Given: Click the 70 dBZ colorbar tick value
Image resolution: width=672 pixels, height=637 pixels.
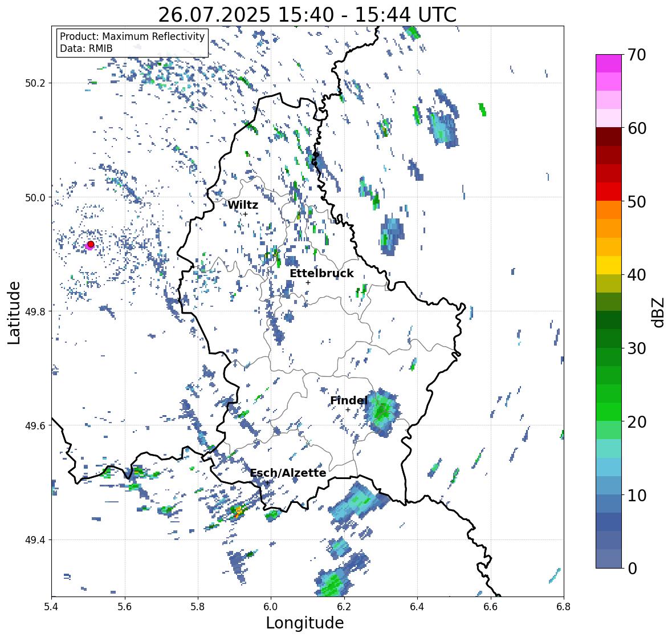Looking at the screenshot, I should 637,55.
